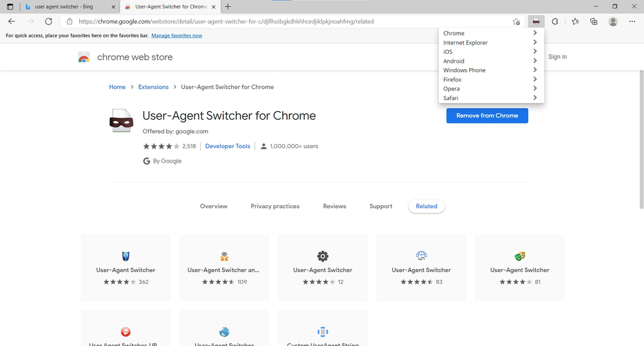Switch to the Reviews tab
644x346 pixels.
coord(334,206)
